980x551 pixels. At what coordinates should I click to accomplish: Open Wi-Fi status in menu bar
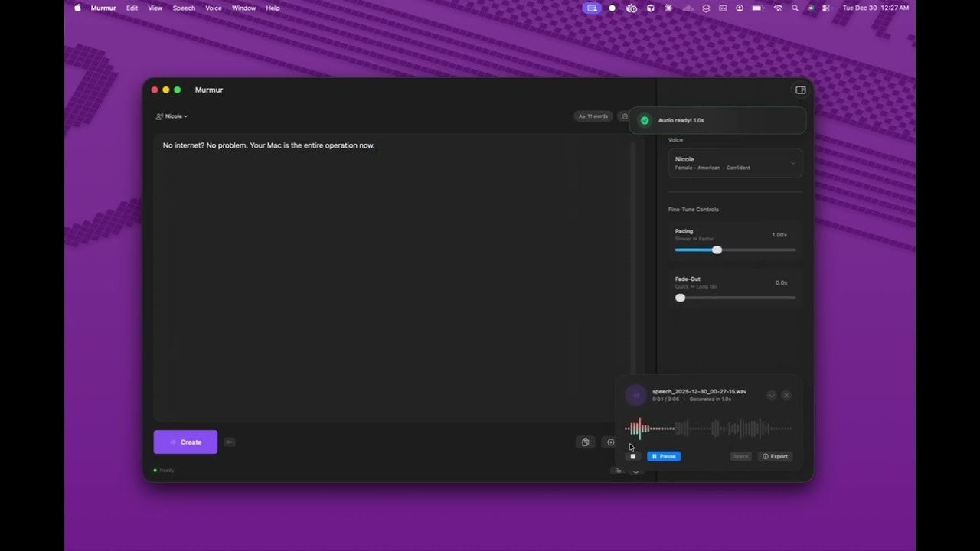click(778, 8)
